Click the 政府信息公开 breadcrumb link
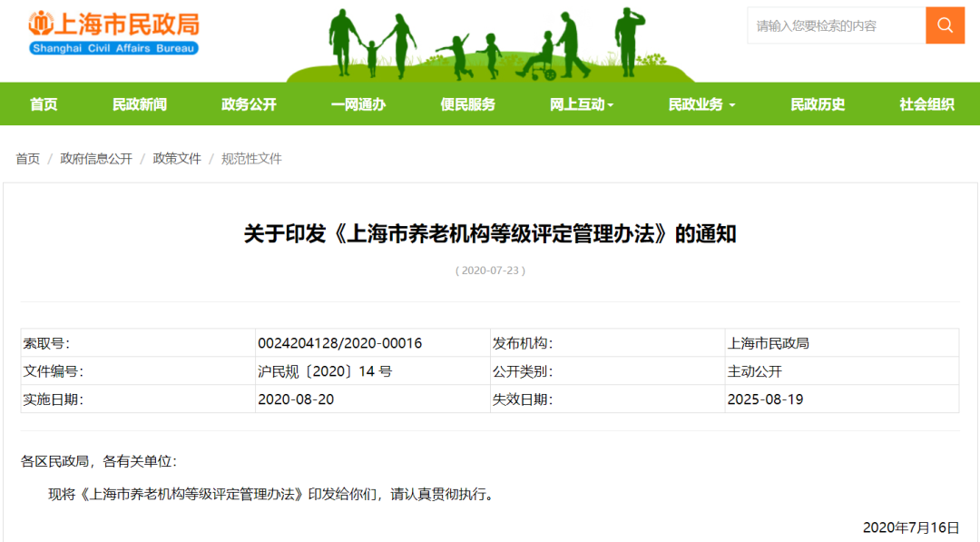Viewport: 980px width, 542px height. pos(96,159)
